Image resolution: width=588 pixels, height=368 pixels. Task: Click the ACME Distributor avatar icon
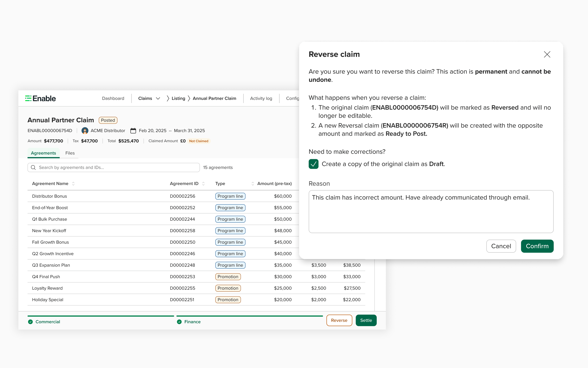[85, 131]
